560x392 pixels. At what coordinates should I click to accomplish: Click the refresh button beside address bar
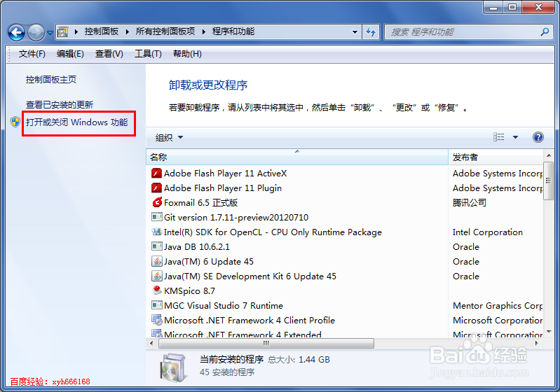[371, 32]
